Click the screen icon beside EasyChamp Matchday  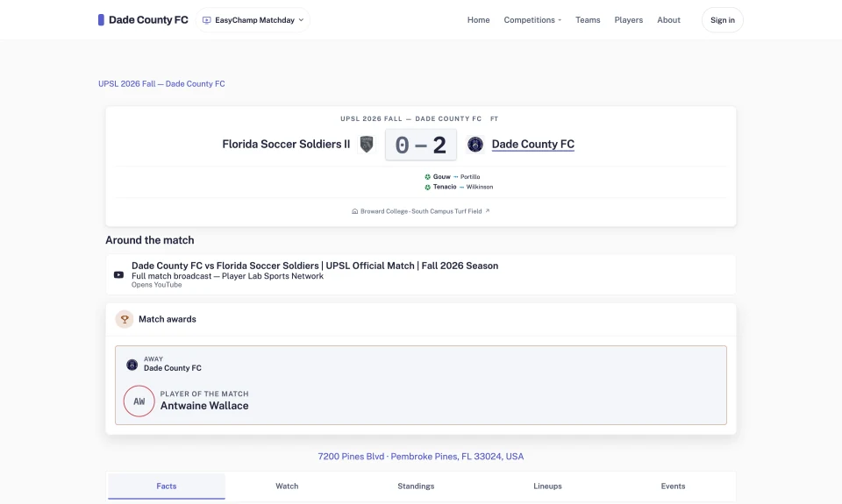[x=206, y=20]
